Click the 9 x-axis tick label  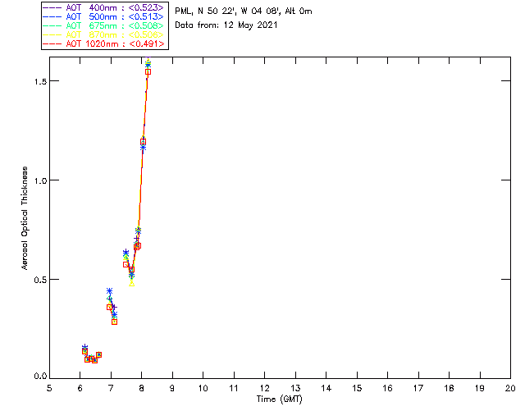point(172,388)
